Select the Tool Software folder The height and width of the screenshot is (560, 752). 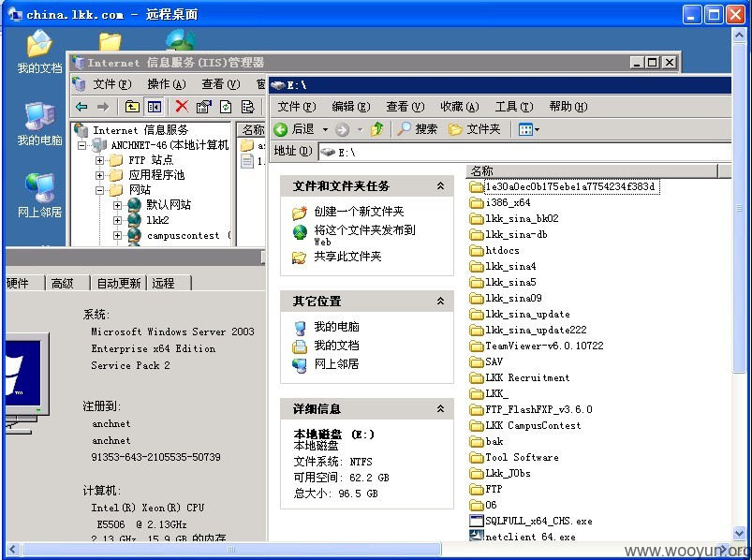tap(514, 457)
